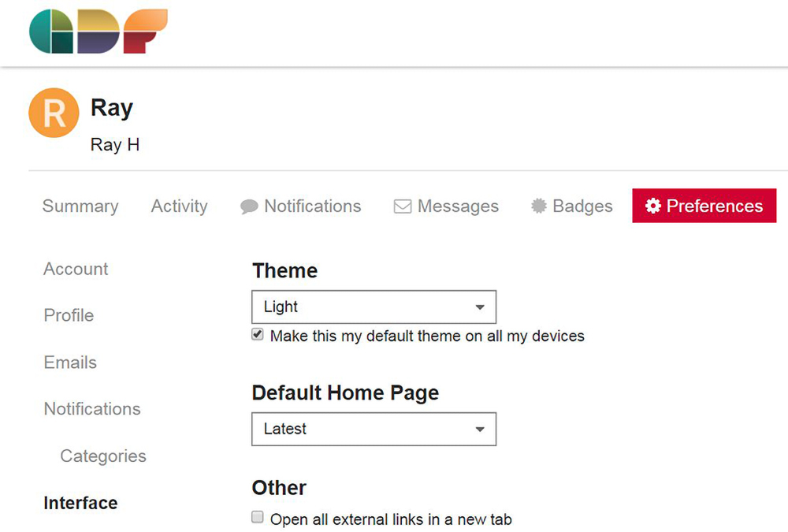788x532 pixels.
Task: Switch to the Activity tab
Action: (x=180, y=206)
